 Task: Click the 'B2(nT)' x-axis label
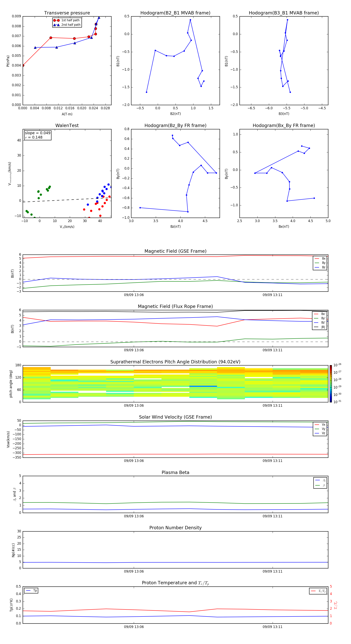point(175,114)
